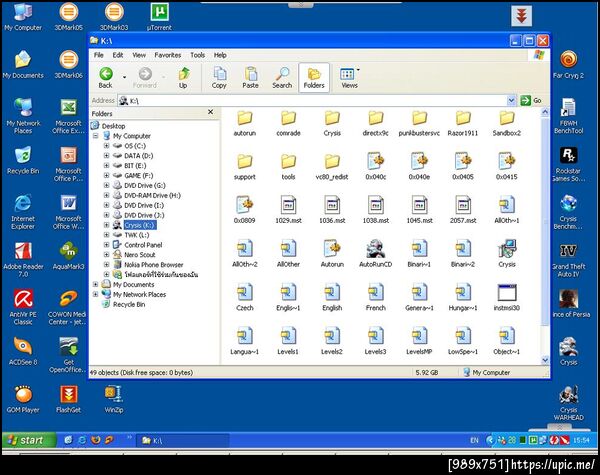Screen dimensions: 600x475
Task: Open Crysis WARHEAD desktop shortcut
Action: coord(569,403)
